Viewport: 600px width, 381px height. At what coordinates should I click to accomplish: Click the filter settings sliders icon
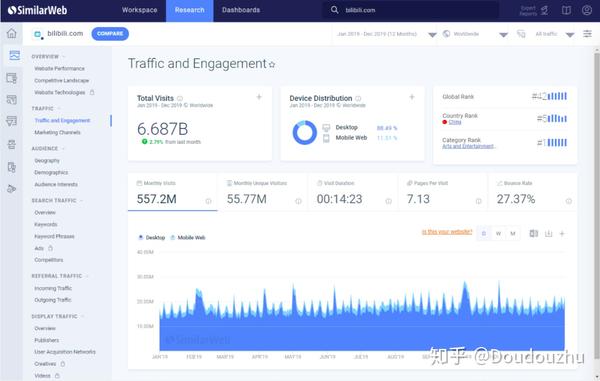point(587,34)
